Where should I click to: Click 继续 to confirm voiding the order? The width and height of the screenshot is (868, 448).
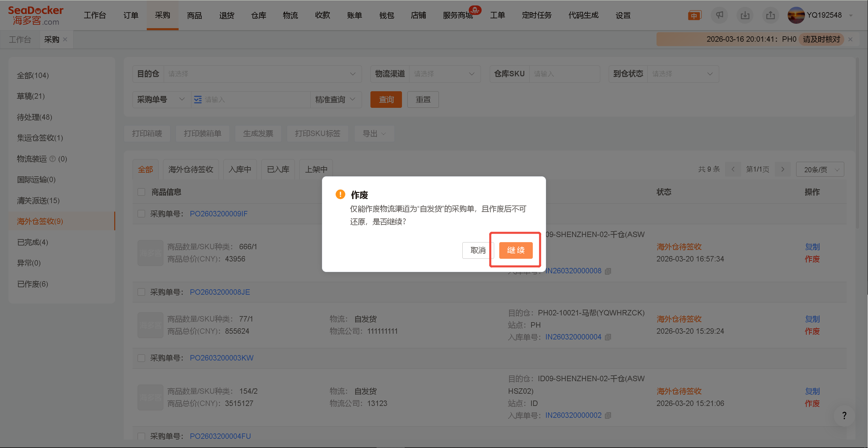515,250
